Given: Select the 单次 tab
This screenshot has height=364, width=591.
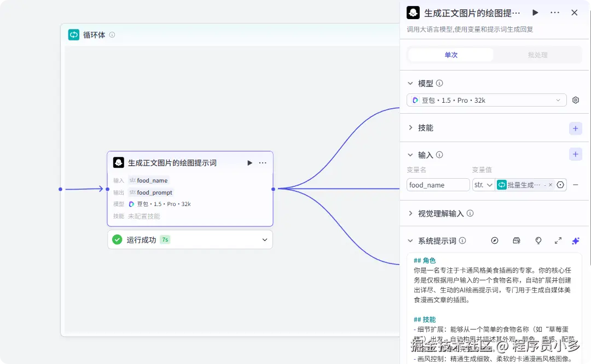Looking at the screenshot, I should tap(450, 55).
